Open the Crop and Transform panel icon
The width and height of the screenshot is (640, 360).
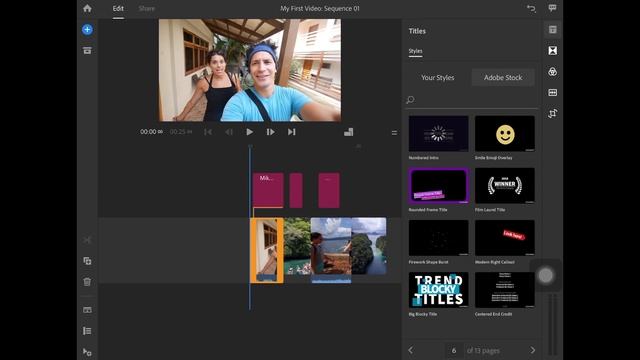click(553, 113)
